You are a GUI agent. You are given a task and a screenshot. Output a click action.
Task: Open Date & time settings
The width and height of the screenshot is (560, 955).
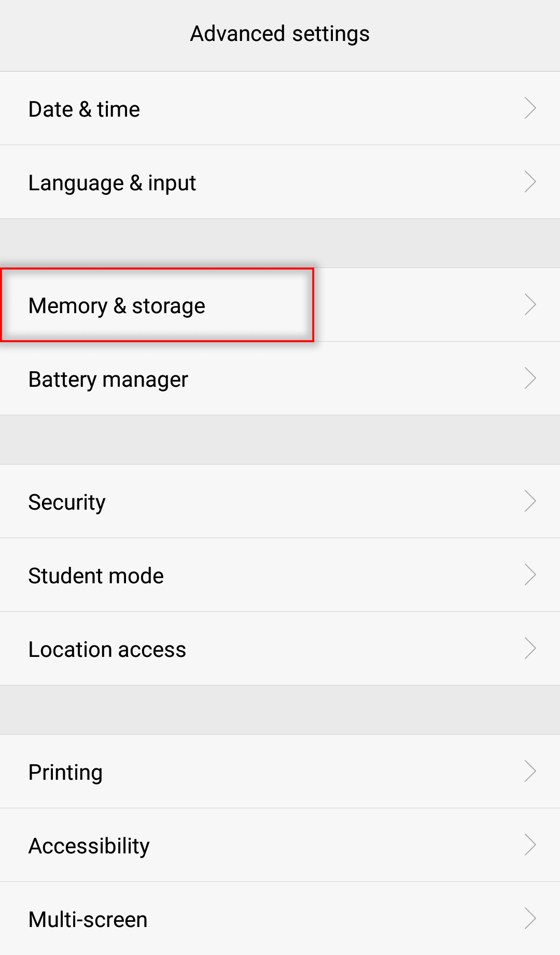[x=84, y=109]
